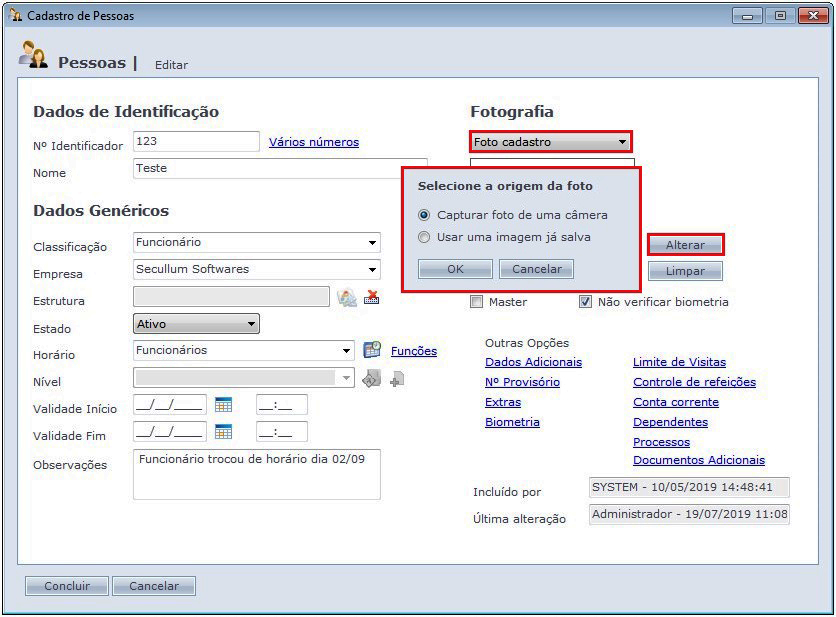Click the add icon at the end of the Nível row
836x617 pixels.
click(396, 378)
